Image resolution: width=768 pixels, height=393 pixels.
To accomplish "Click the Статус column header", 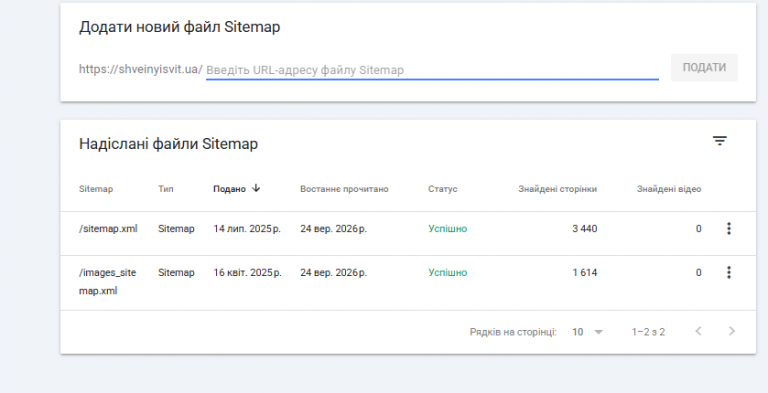I will coord(443,189).
